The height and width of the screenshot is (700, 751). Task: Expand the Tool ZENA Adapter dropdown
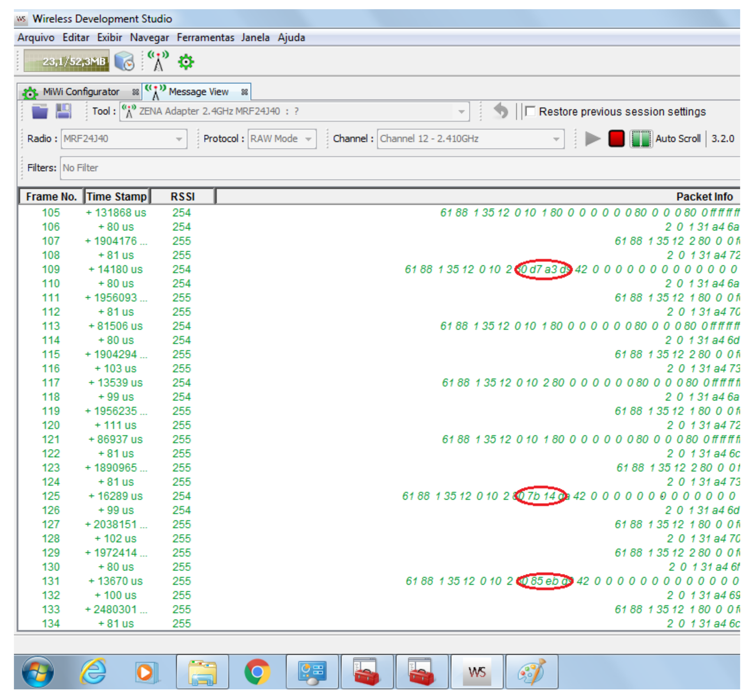tap(461, 112)
